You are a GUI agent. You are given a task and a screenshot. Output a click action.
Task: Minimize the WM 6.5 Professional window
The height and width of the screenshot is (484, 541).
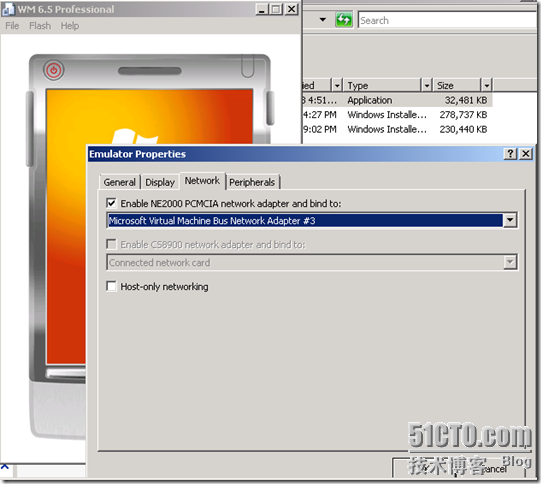pos(262,9)
